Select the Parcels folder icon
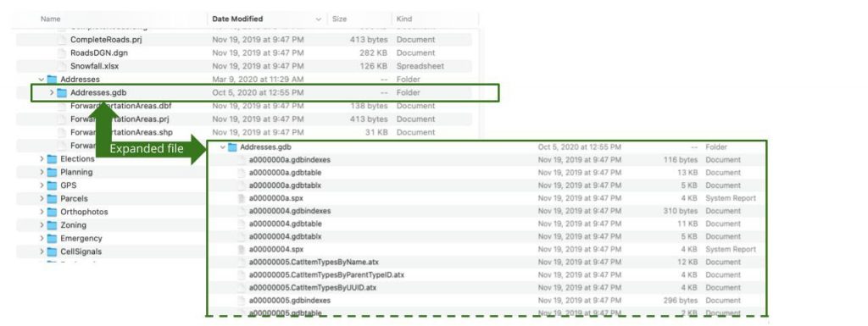Viewport: 868px width, 326px height. [x=52, y=199]
